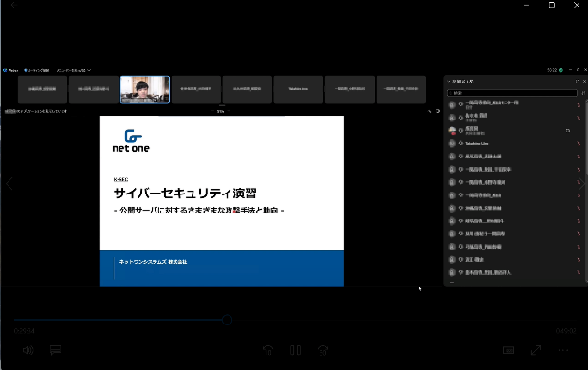Click the total duration readout
The image size is (588, 370).
pos(565,331)
